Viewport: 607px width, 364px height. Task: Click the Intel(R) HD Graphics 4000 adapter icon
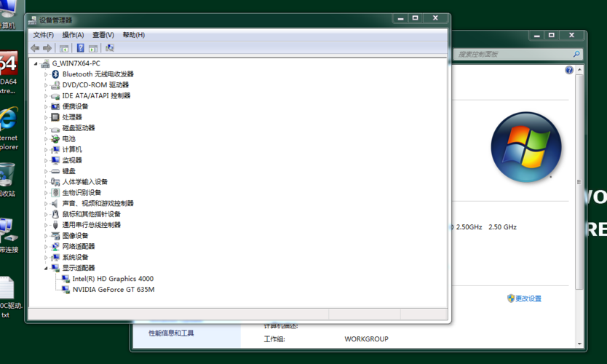point(66,279)
